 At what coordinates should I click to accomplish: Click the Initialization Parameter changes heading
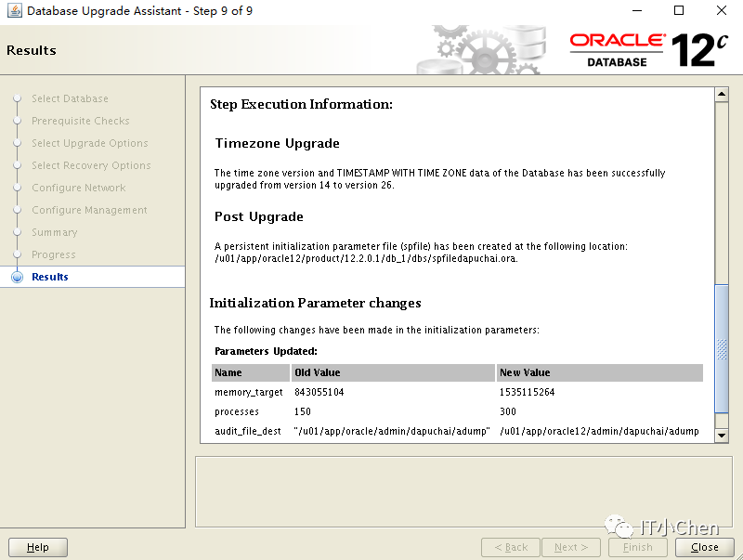coord(315,303)
